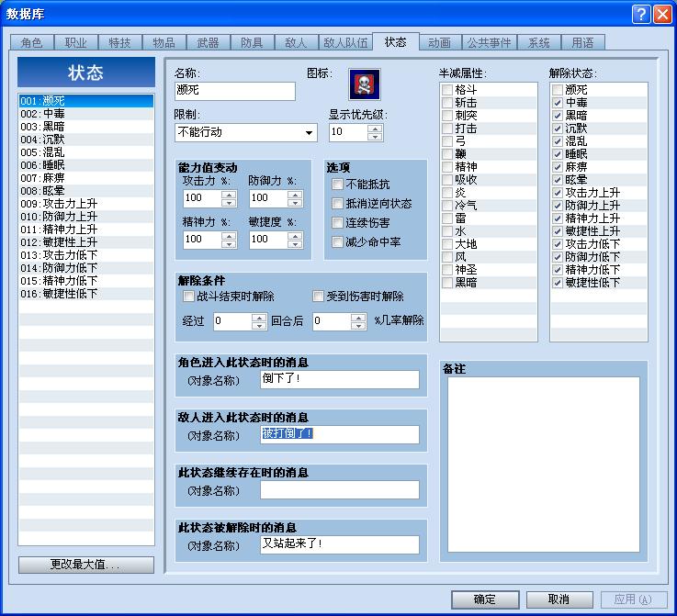Increase 显示优先级 with its up arrow

click(375, 129)
